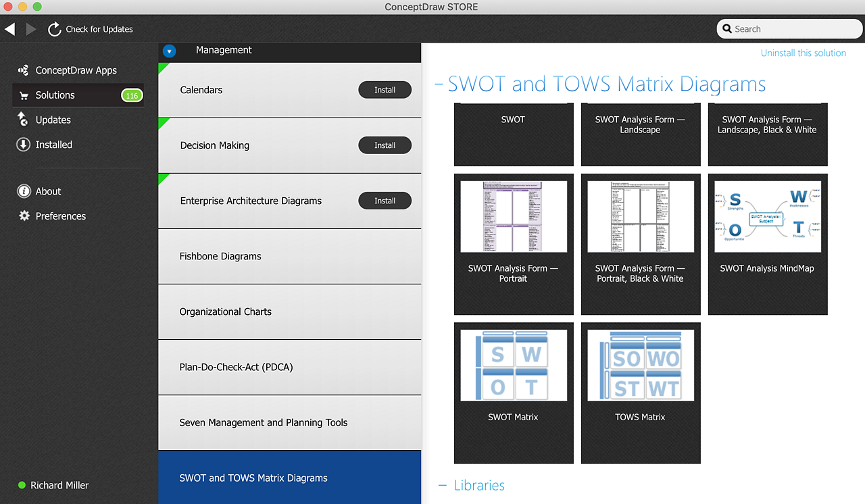
Task: Click Check for Updates label
Action: (99, 29)
